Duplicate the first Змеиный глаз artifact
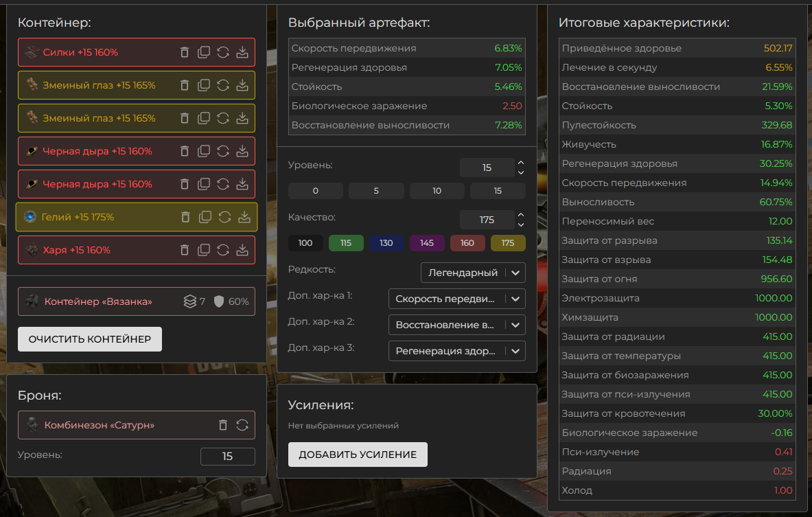812x517 pixels. (204, 85)
